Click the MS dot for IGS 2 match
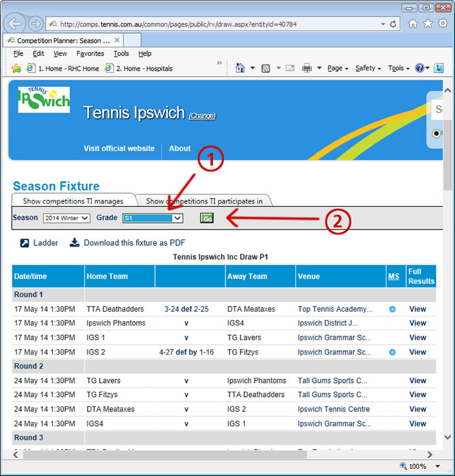Viewport: 455px width, 476px height. [392, 353]
